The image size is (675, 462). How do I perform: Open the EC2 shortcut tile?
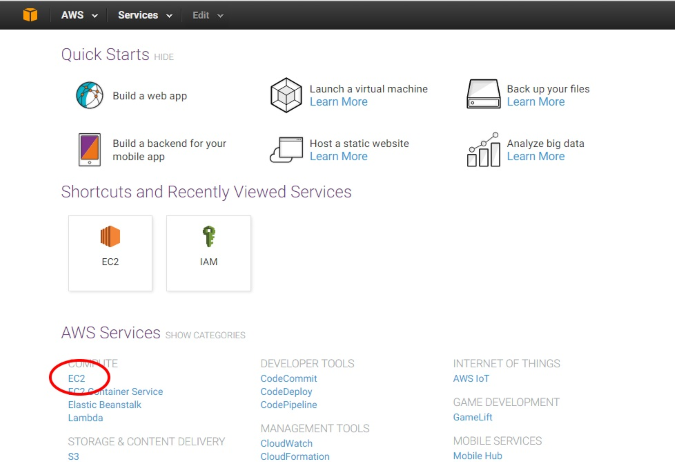[x=110, y=253]
